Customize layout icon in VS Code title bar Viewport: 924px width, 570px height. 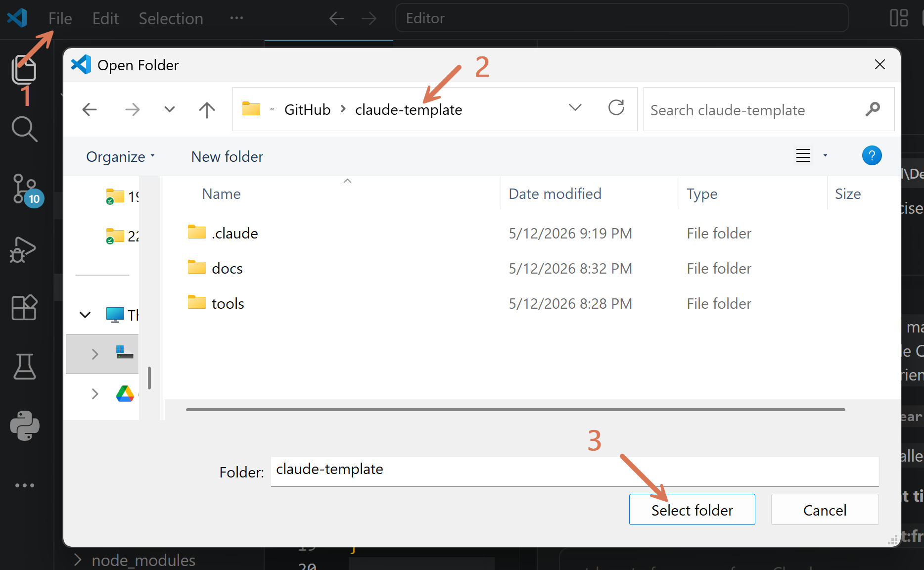pyautogui.click(x=899, y=18)
